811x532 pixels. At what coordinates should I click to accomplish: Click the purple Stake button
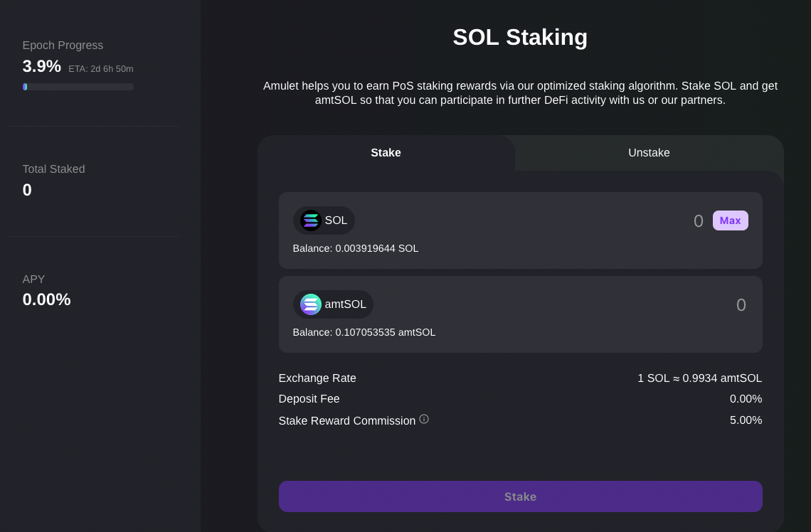pyautogui.click(x=520, y=497)
